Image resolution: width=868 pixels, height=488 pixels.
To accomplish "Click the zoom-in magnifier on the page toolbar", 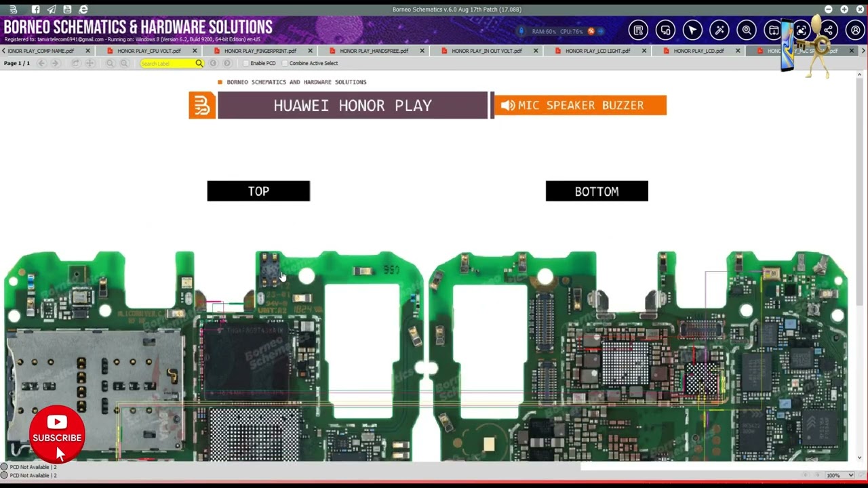I will (x=125, y=63).
